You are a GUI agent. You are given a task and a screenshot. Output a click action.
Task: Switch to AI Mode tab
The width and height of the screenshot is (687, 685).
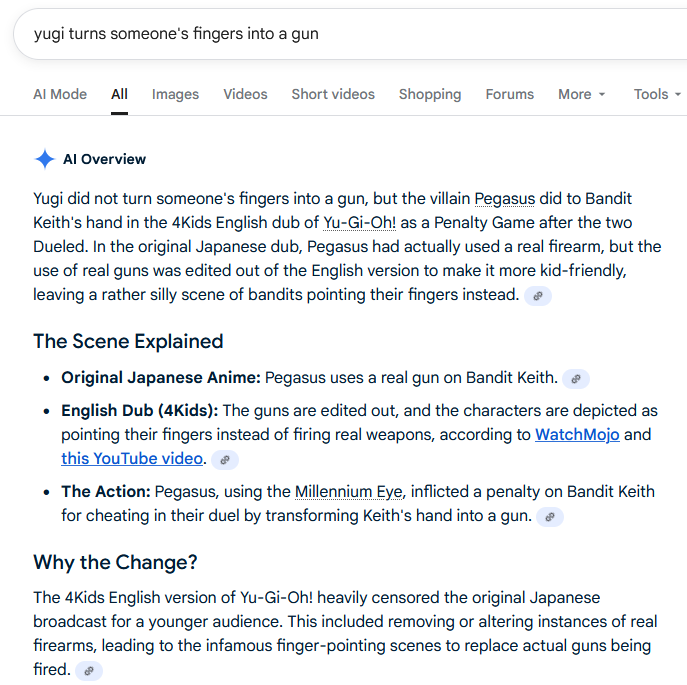(x=60, y=94)
